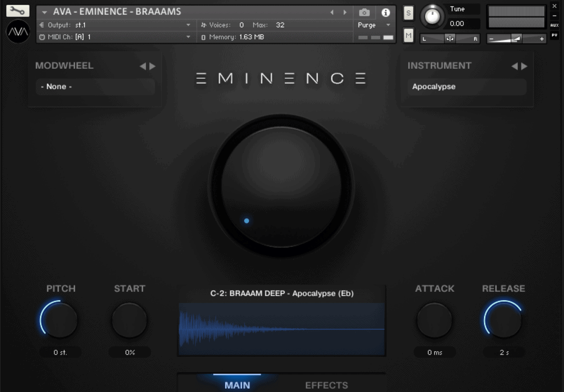Click the START knob

[129, 320]
